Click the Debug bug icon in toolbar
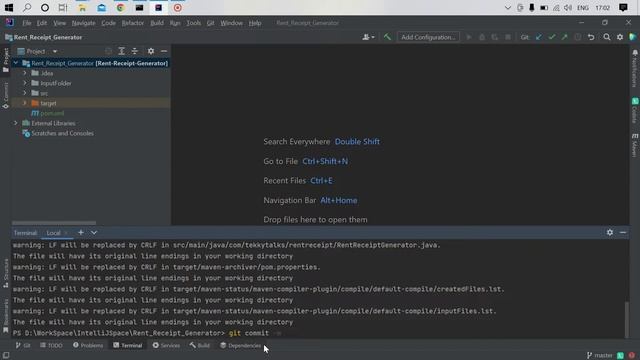Screen dimensions: 640x360 click(x=482, y=37)
